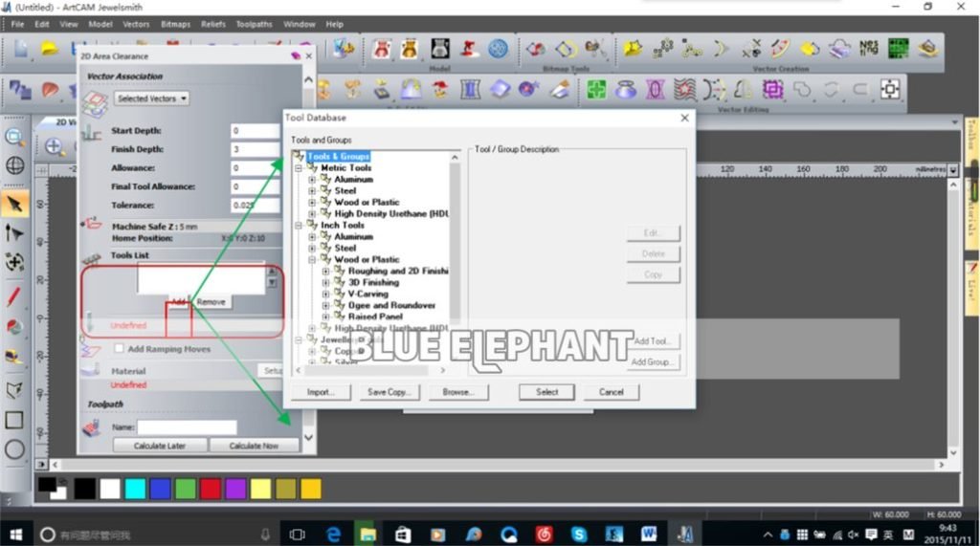This screenshot has width=980, height=546.
Task: Click Select button in Tool Database
Action: point(546,392)
